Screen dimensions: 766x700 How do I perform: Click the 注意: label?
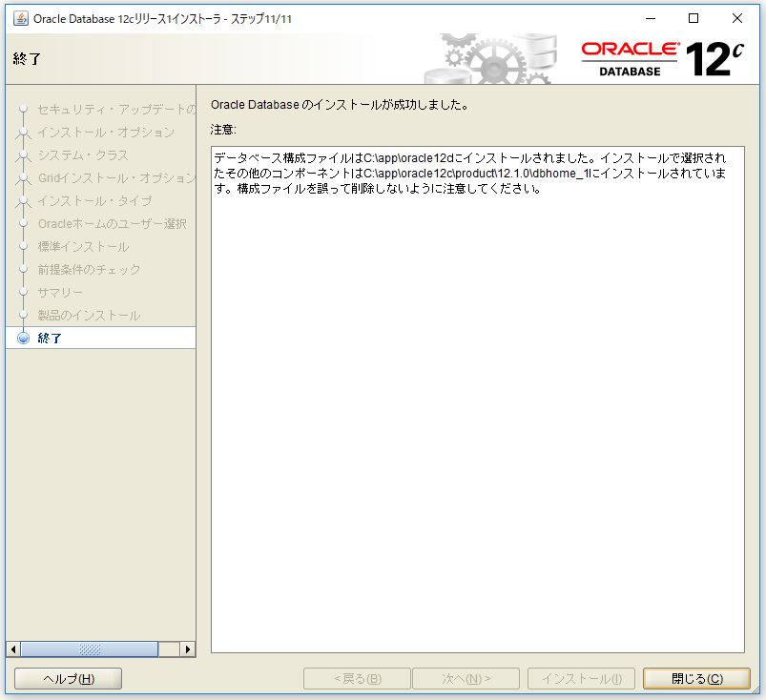[x=223, y=130]
